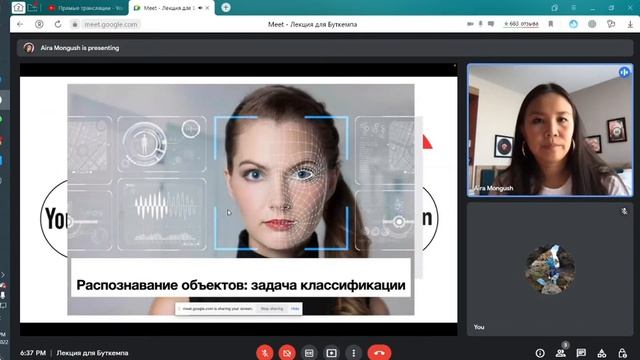This screenshot has width=640, height=360.
Task: Open a new browser tab
Action: [x=226, y=7]
